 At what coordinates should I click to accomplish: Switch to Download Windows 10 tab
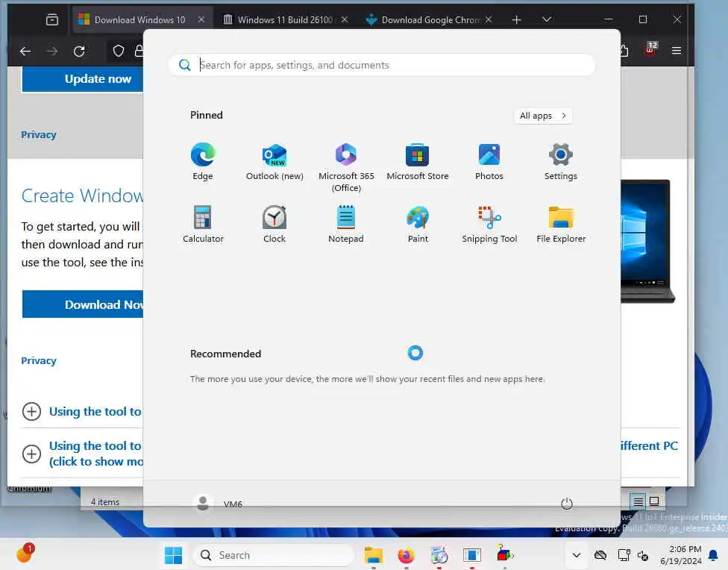click(139, 19)
